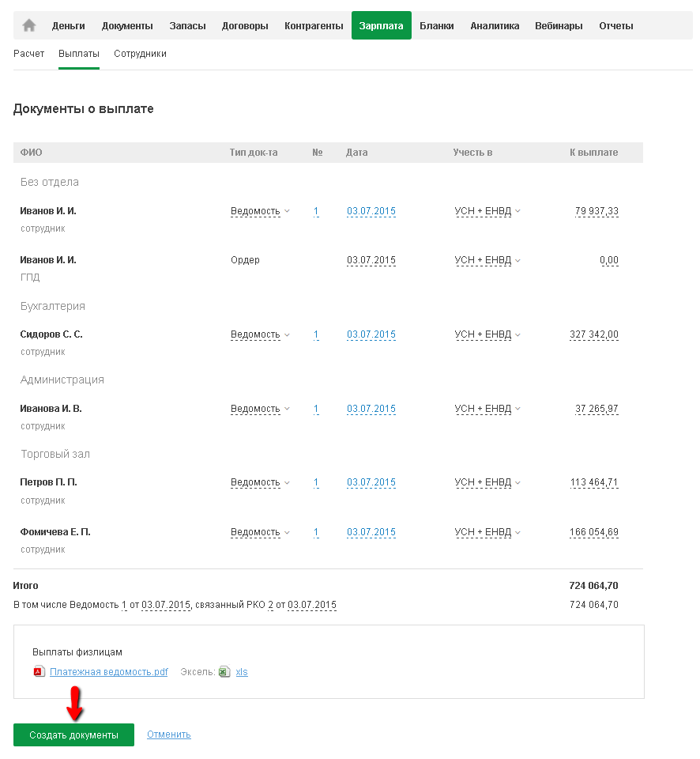Click the Создать документы button
Viewport: 700px width, 759px height.
pos(73,734)
